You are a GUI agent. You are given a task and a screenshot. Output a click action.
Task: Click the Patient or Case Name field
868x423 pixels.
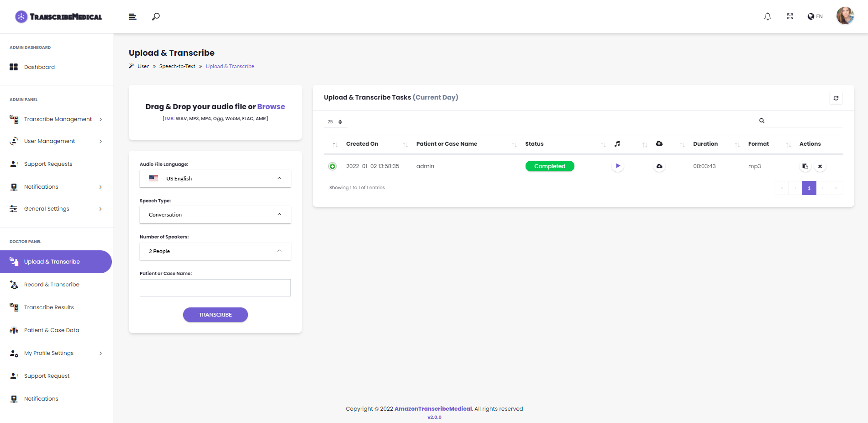pyautogui.click(x=215, y=288)
